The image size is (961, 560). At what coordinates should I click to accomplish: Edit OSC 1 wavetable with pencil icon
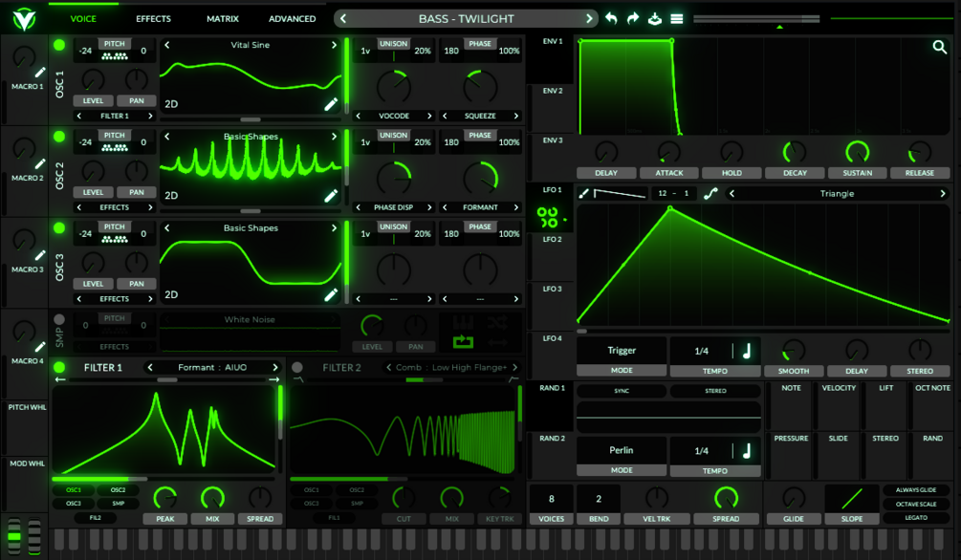pos(331,104)
